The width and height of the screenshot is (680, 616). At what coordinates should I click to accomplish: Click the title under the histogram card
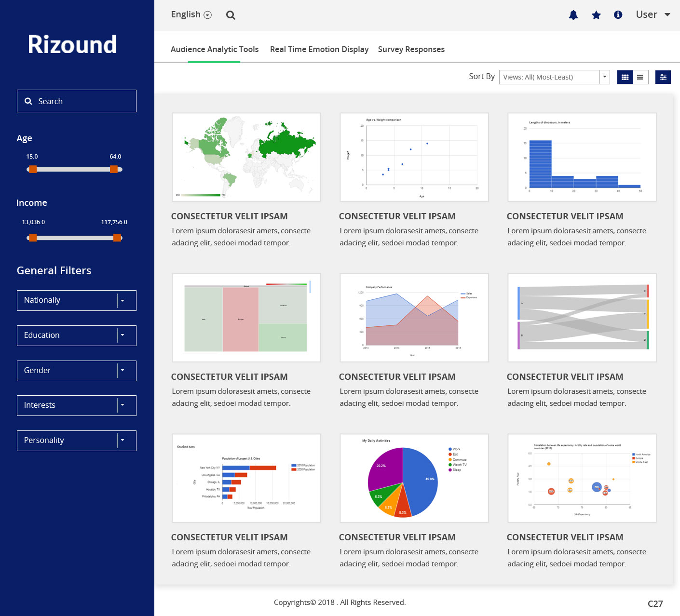(565, 216)
